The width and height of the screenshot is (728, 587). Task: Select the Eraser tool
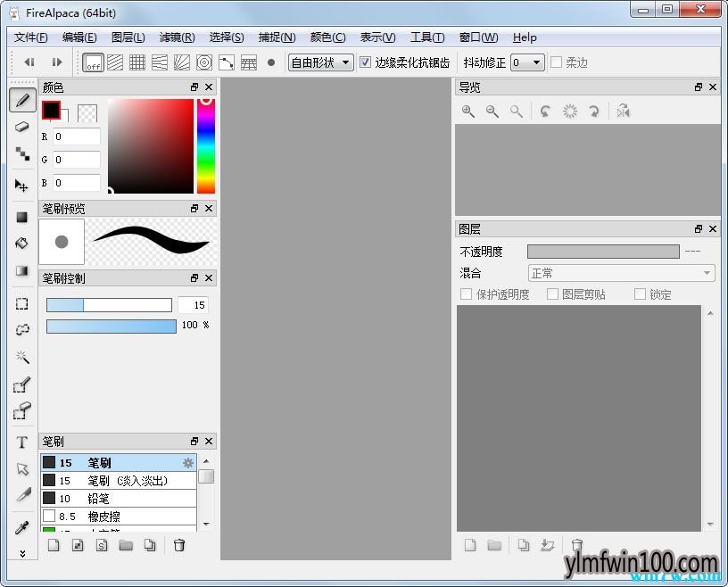tap(22, 127)
